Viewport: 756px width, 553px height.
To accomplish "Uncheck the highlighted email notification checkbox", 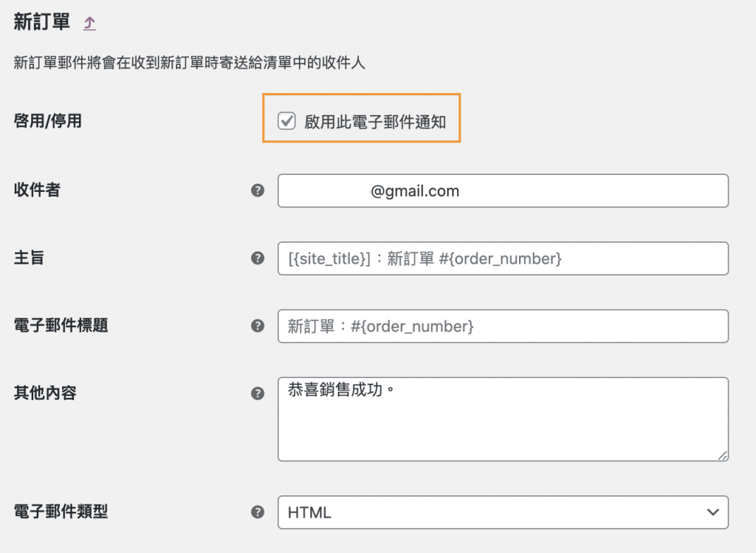I will [x=287, y=121].
